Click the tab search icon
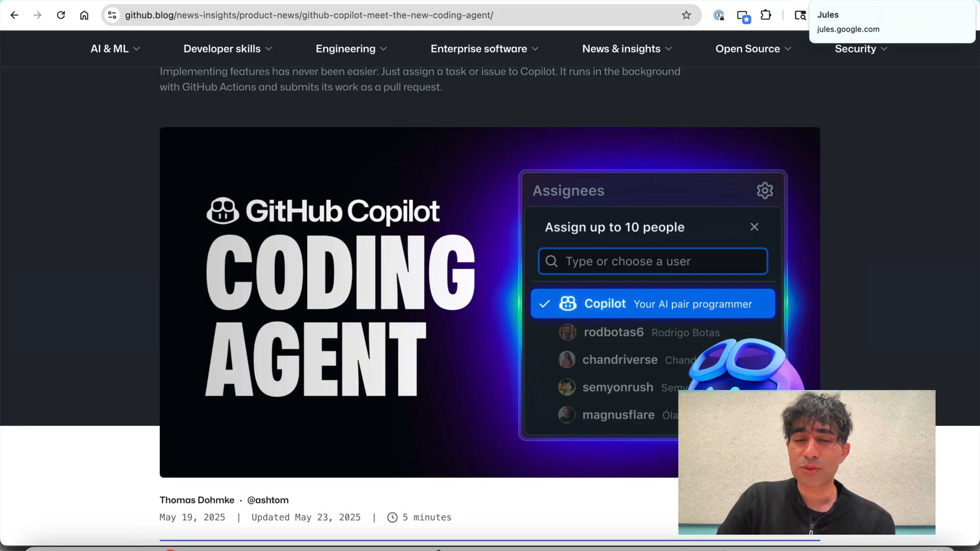 pyautogui.click(x=800, y=15)
